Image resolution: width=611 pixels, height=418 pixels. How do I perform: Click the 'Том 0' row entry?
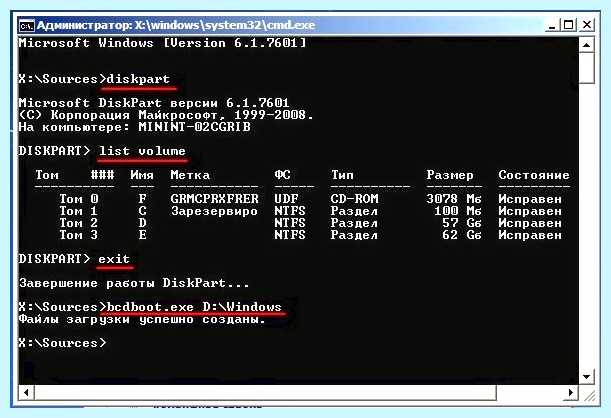tap(79, 199)
